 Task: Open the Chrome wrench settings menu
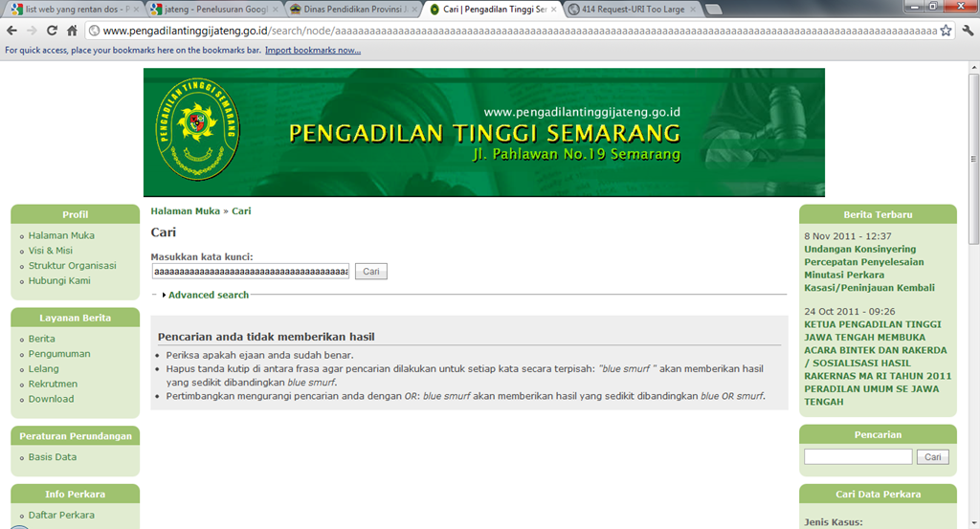(968, 31)
